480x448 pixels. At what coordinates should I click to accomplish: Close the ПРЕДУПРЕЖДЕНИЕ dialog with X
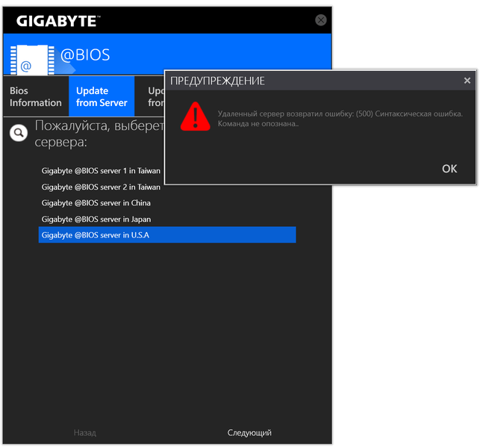tap(467, 81)
